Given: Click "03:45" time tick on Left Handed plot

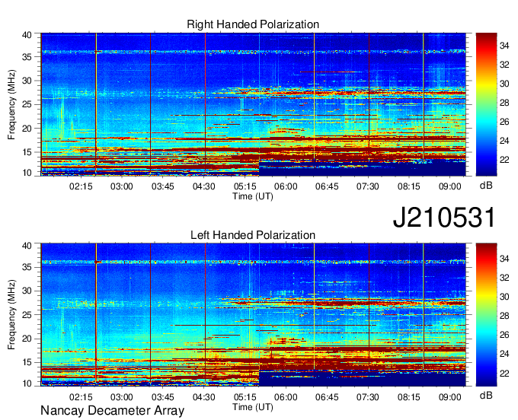Looking at the screenshot, I should pyautogui.click(x=162, y=397).
